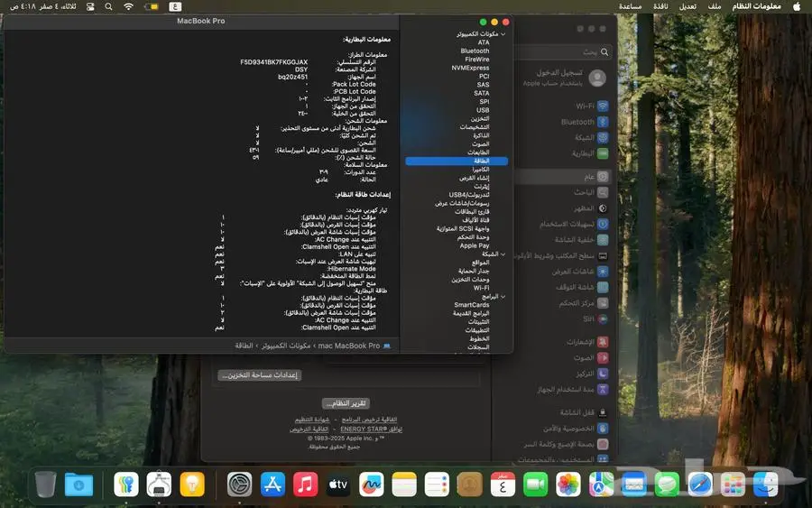Select الطاقة row in System Information sidebar

(x=457, y=161)
